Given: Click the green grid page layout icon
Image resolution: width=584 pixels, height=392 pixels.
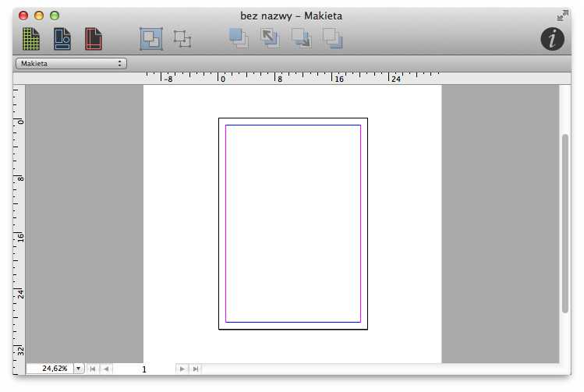Looking at the screenshot, I should [31, 39].
